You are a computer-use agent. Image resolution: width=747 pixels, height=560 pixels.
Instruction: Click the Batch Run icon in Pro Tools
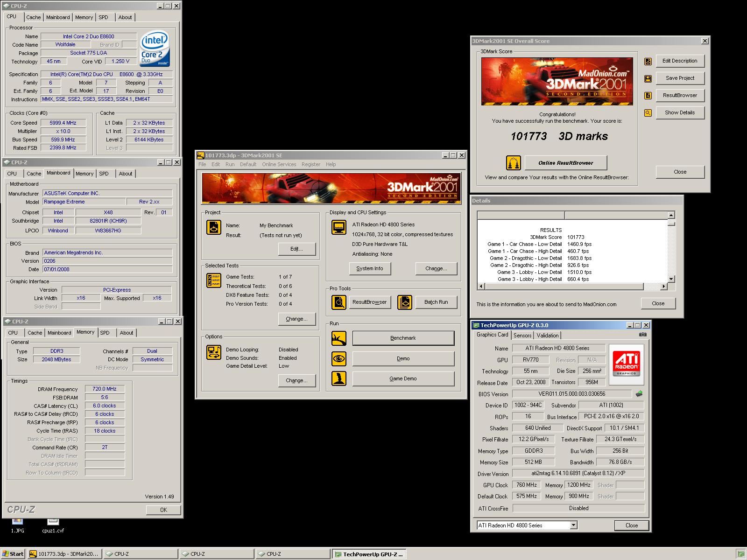[405, 302]
